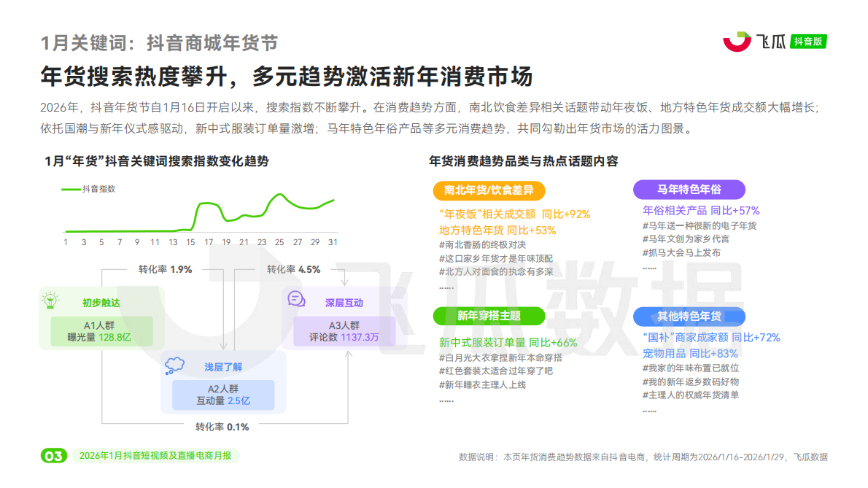Viewport: 868px width, 488px height.
Task: Click the main title 年货搜索热度攀升
Action: click(134, 77)
